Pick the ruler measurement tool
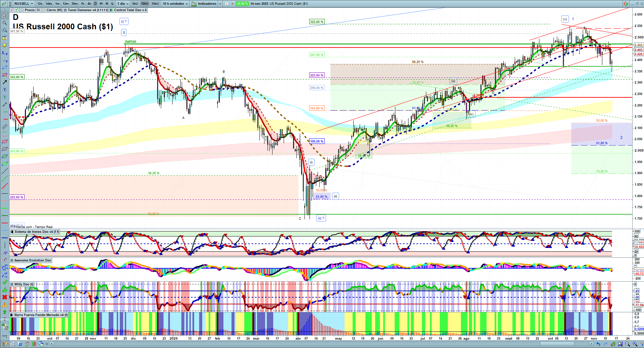 pos(5,127)
